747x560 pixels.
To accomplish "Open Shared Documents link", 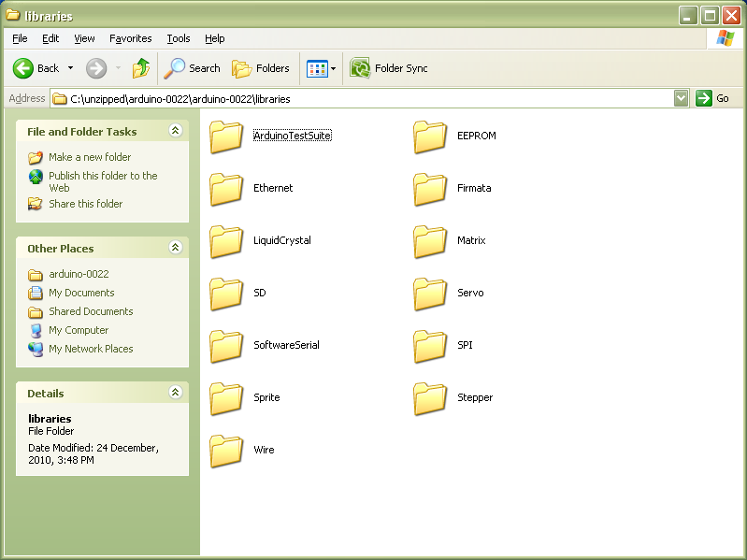I will [91, 311].
